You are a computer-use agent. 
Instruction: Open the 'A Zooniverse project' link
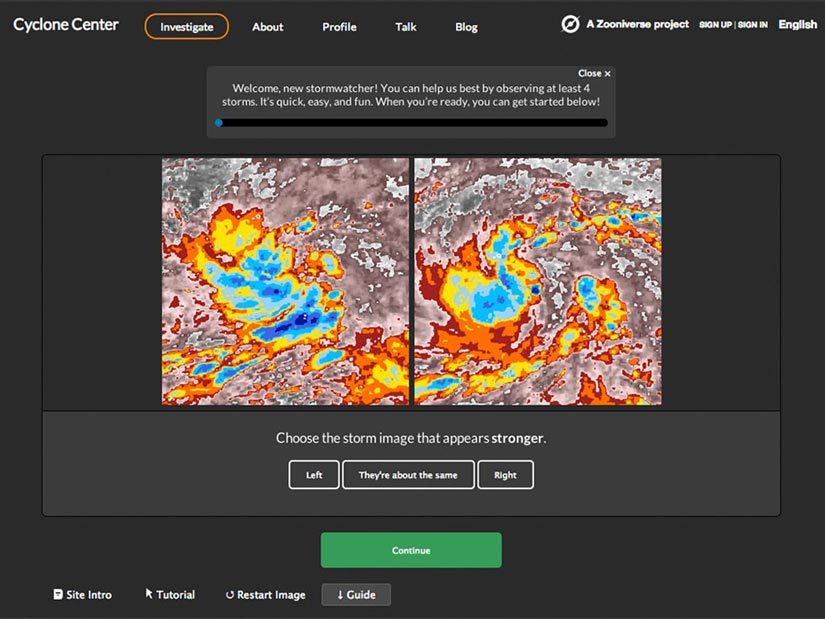pyautogui.click(x=637, y=24)
